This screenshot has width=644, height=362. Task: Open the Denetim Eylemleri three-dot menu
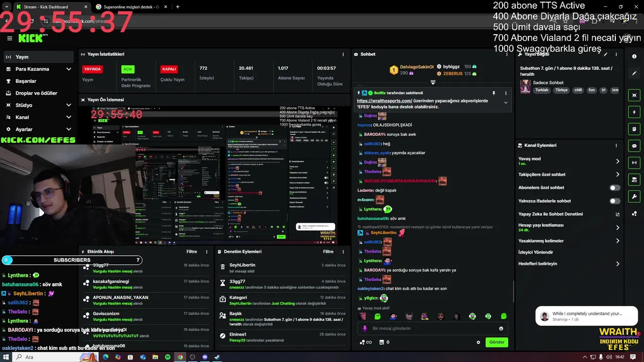pyautogui.click(x=343, y=252)
